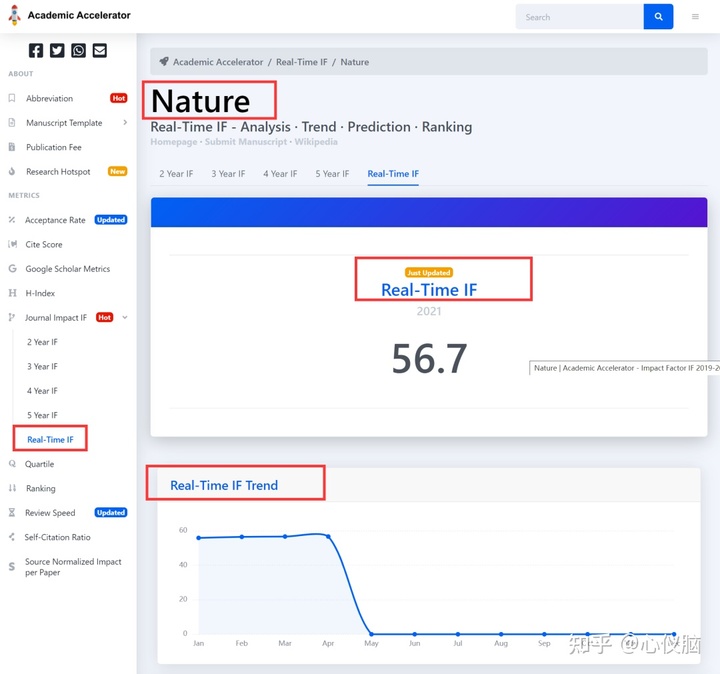Click the Real-Time IF breadcrumb link

(x=302, y=62)
